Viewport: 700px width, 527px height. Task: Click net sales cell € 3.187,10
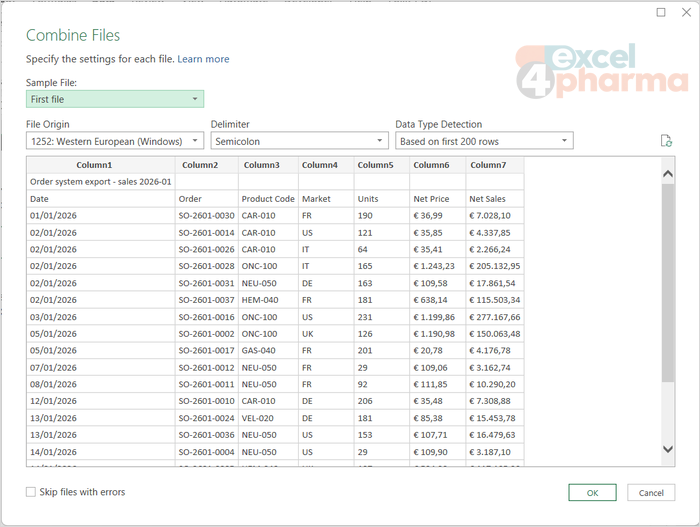coord(495,452)
